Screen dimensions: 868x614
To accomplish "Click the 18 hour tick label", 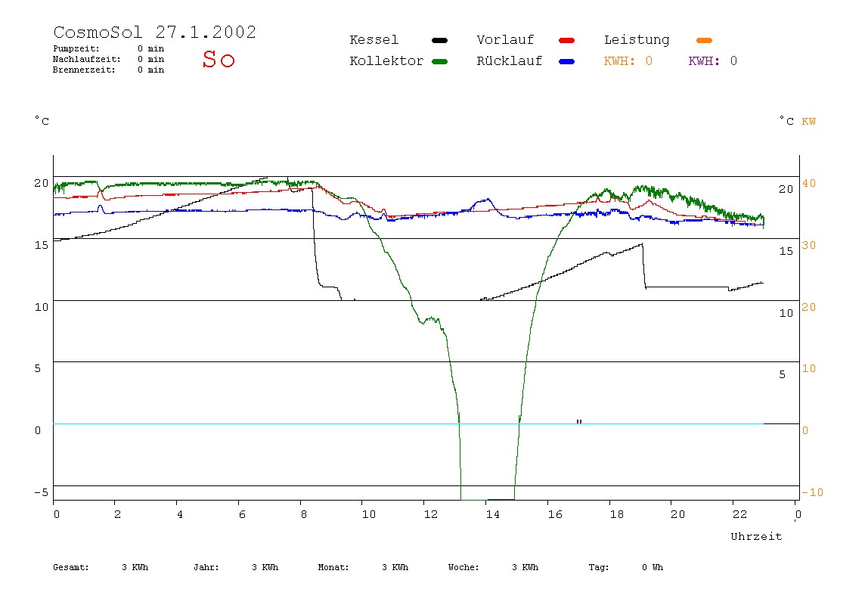I will coord(617,514).
